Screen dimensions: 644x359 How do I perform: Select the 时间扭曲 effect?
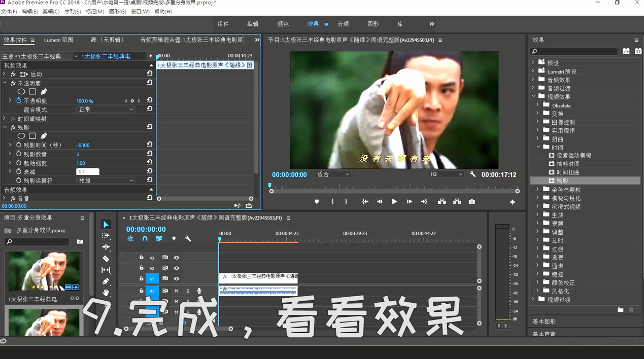568,172
